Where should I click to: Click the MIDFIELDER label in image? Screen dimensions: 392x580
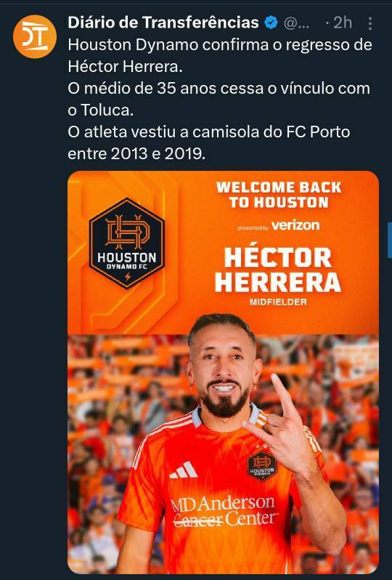point(278,302)
